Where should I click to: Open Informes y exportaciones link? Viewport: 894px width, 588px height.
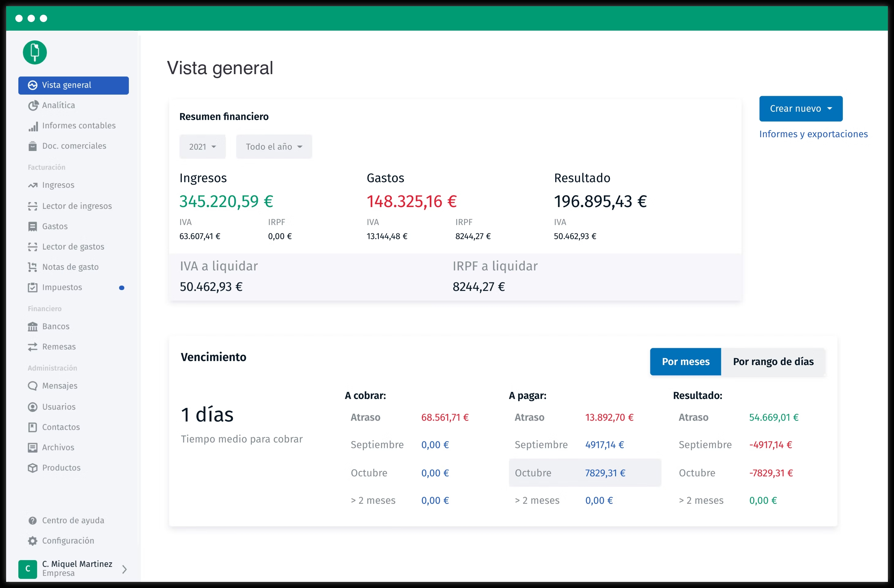coord(813,134)
